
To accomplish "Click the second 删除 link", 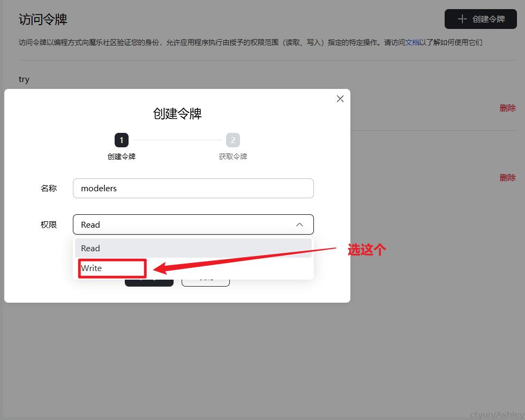I will click(x=508, y=177).
